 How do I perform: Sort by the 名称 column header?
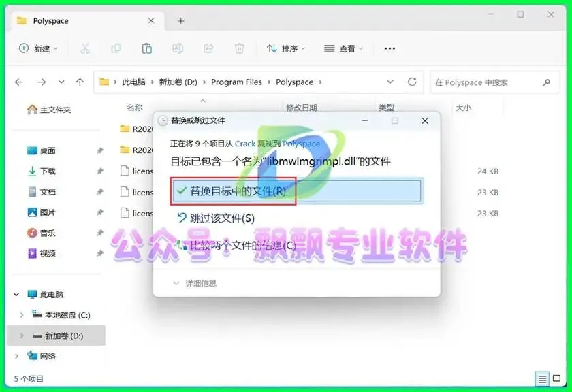(135, 108)
